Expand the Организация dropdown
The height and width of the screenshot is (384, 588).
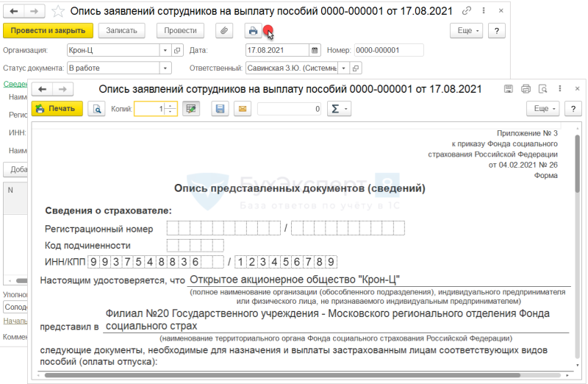[165, 50]
